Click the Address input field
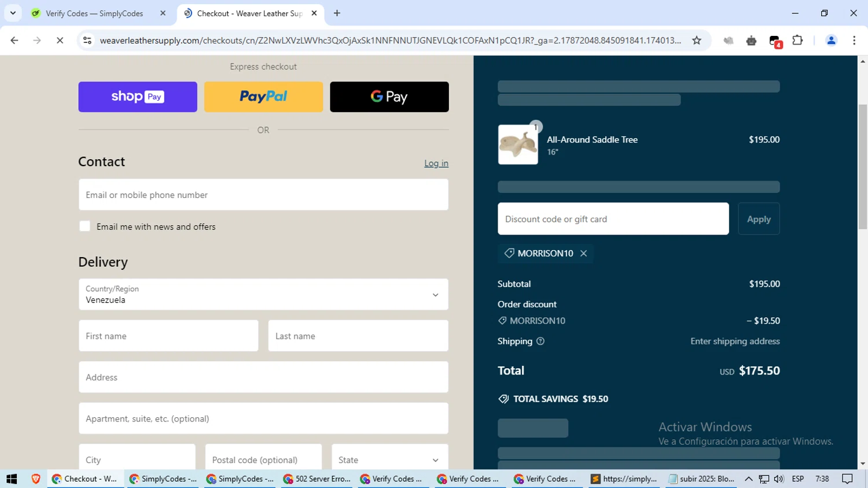Screen dimensions: 868x488 [263, 377]
